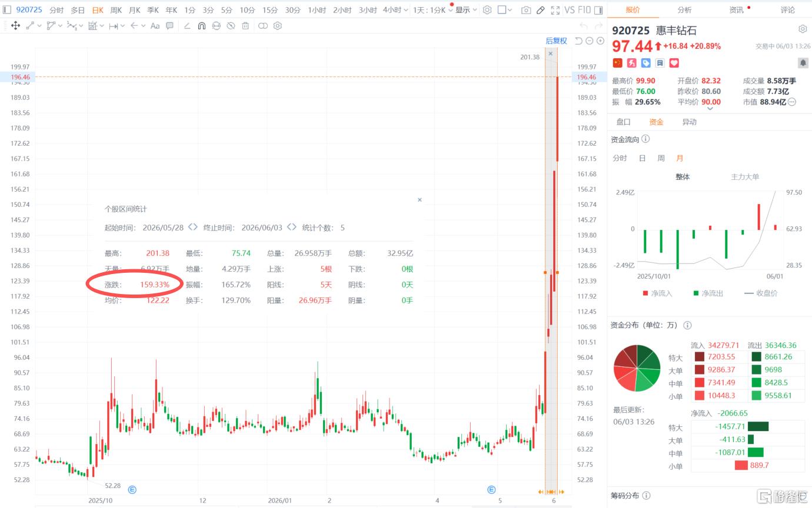Select the 周K chart period
This screenshot has height=508, width=812.
tap(116, 10)
